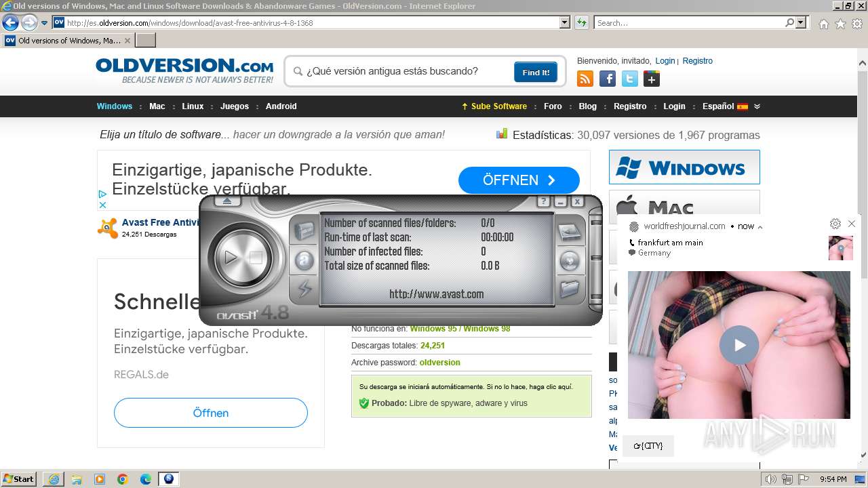The height and width of the screenshot is (488, 868).
Task: Open the OldVersion Facebook icon
Action: 608,79
